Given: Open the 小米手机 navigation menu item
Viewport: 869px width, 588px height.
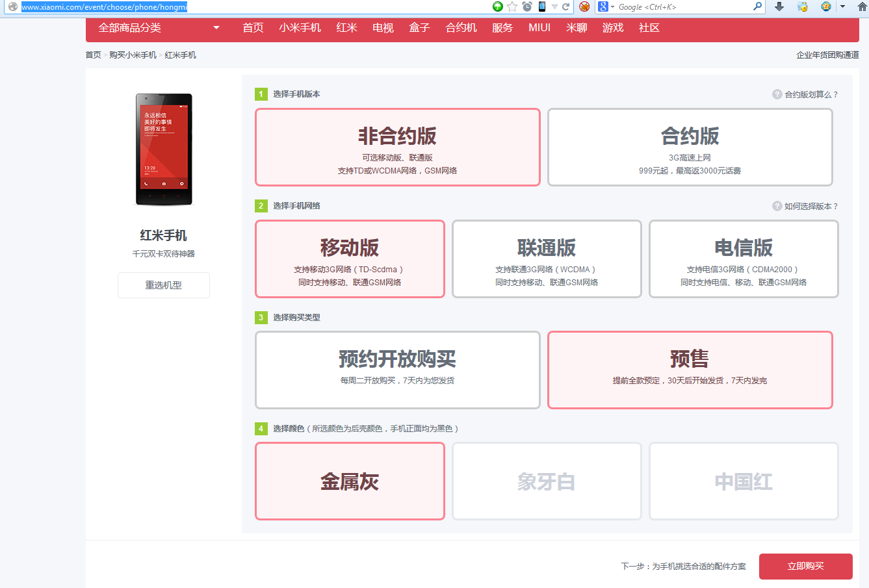Looking at the screenshot, I should pyautogui.click(x=300, y=28).
